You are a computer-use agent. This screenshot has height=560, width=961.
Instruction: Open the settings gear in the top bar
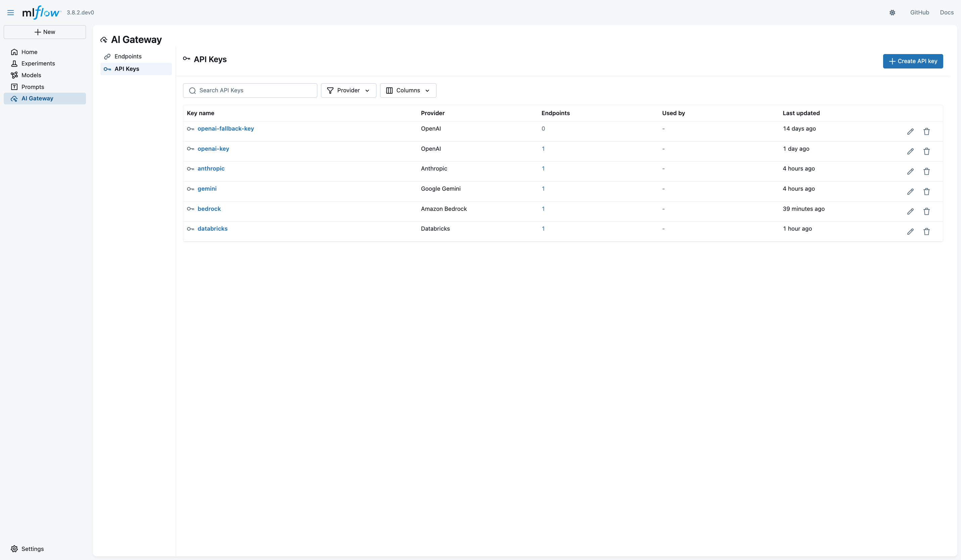[893, 12]
